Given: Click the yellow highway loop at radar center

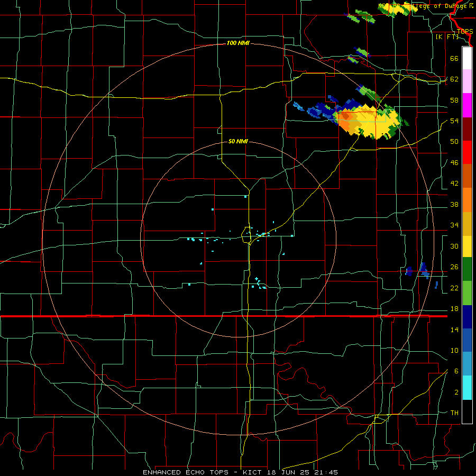Looking at the screenshot, I should [246, 234].
